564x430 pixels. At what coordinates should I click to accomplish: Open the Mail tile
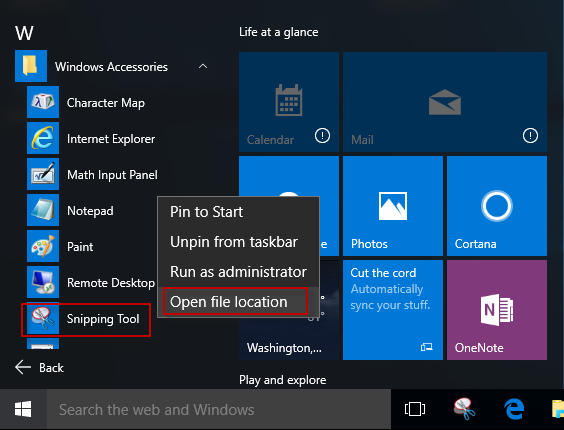pyautogui.click(x=445, y=102)
